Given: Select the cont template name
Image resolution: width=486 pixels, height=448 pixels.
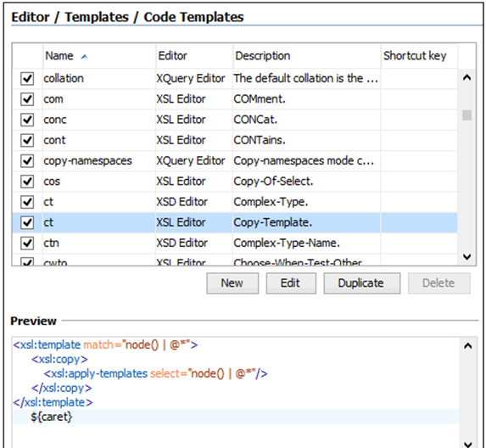Looking at the screenshot, I should coord(54,140).
